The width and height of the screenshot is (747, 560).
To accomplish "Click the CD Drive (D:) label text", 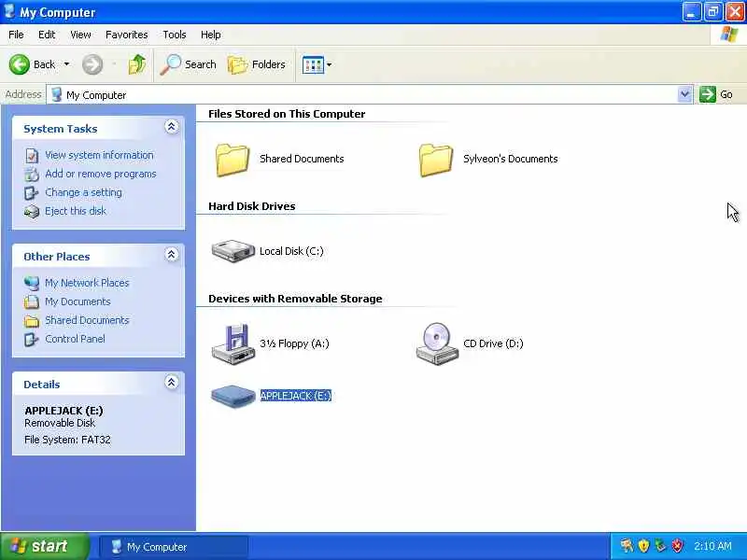I will [x=493, y=343].
